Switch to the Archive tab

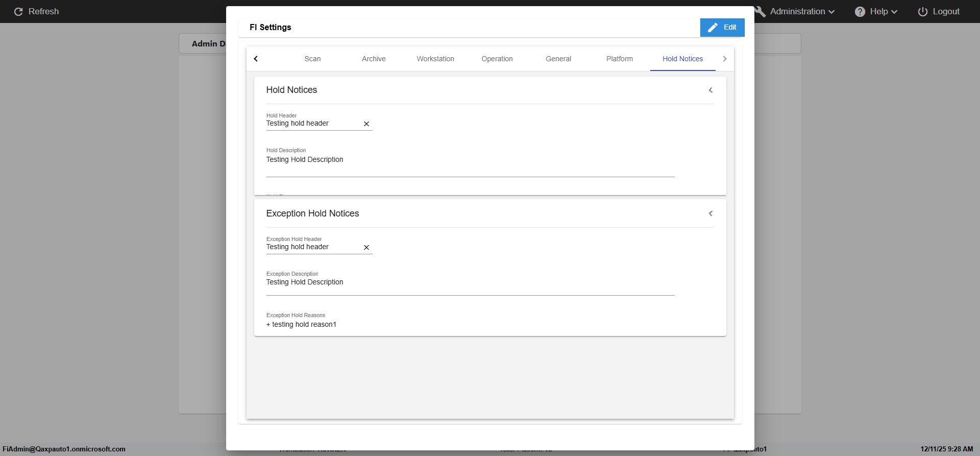374,59
